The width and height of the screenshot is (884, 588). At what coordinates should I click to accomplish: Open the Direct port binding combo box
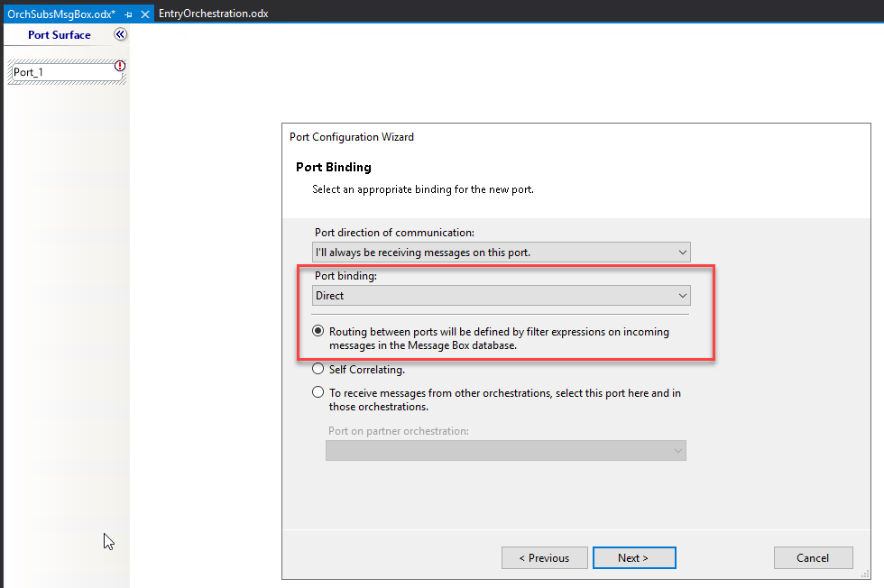tap(501, 295)
